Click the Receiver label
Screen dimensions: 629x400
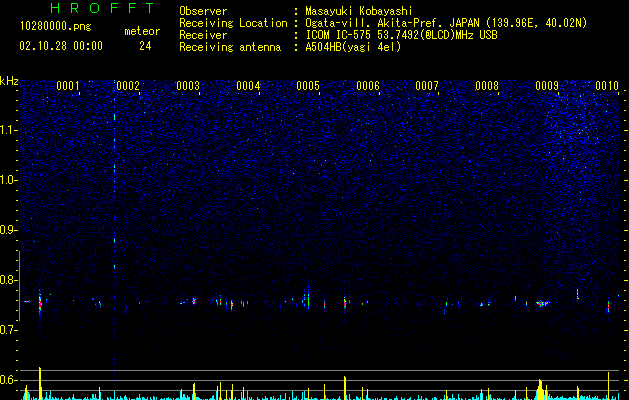(x=203, y=35)
